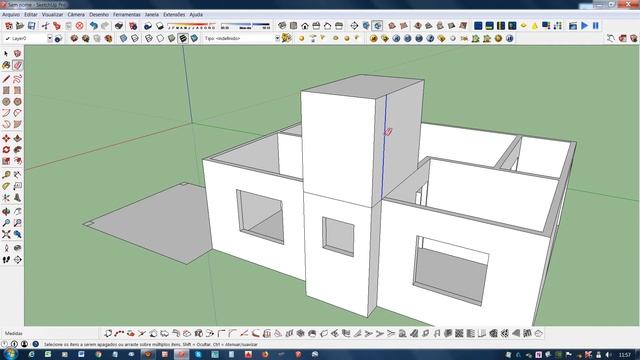Viewport: 640px width, 360px height.
Task: Activate the Eraser tool in left toolbar
Action: 17,65
